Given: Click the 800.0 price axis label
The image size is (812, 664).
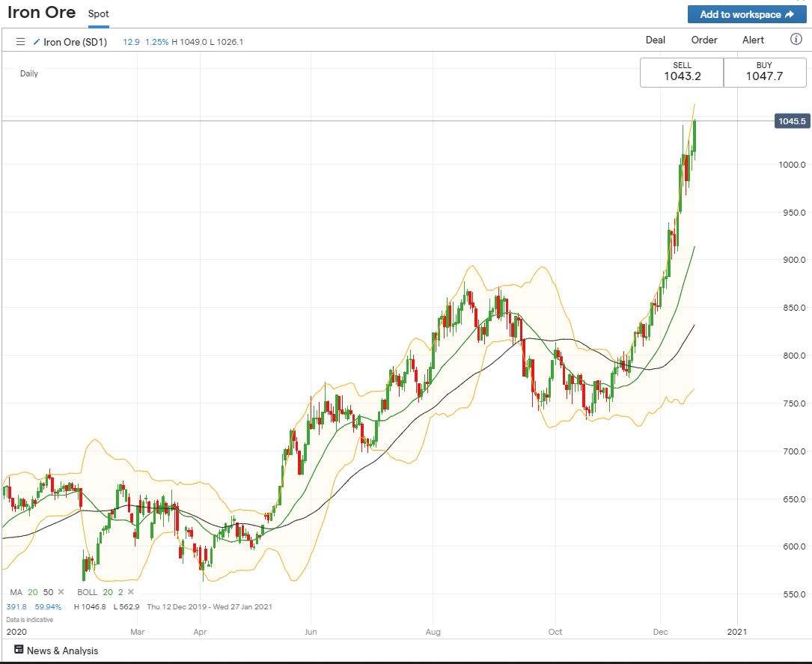Looking at the screenshot, I should click(794, 356).
